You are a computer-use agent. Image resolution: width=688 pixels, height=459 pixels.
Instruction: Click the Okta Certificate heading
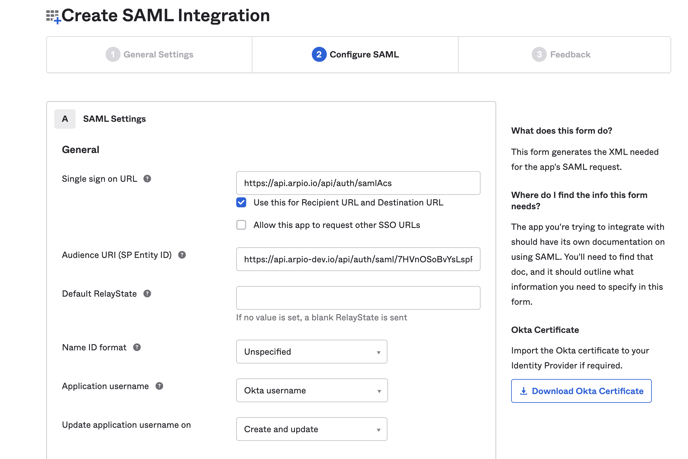[x=545, y=330]
